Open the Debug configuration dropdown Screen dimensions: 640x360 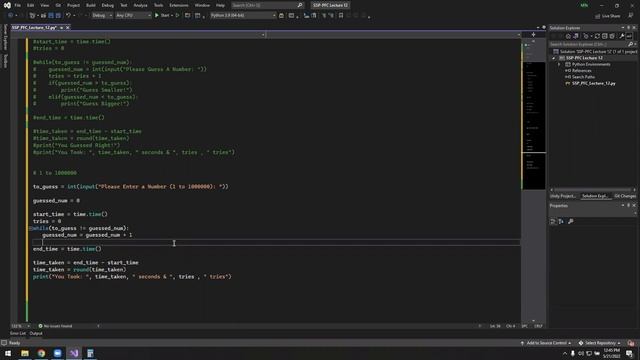102,16
